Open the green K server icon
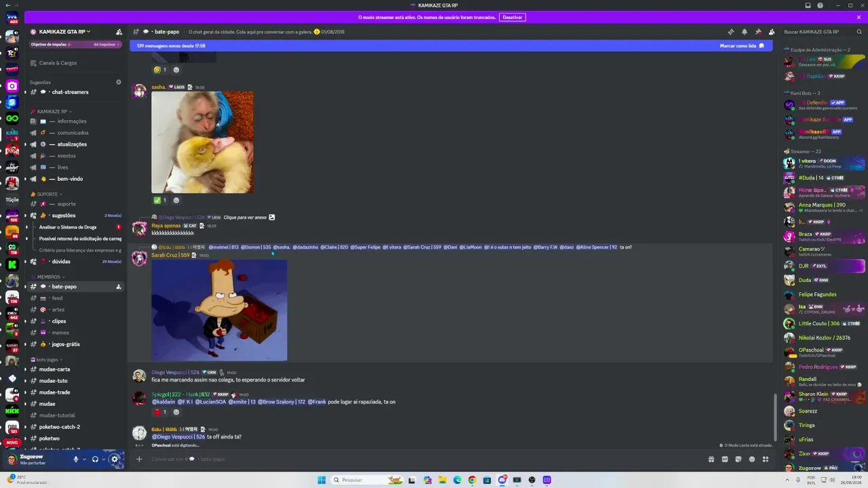 pyautogui.click(x=12, y=265)
